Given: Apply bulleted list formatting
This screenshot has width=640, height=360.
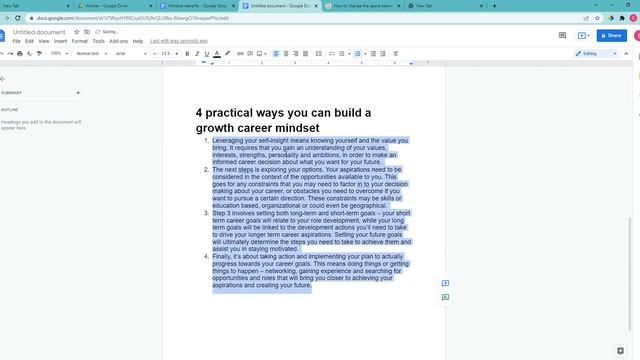Looking at the screenshot, I should pyautogui.click(x=342, y=53).
